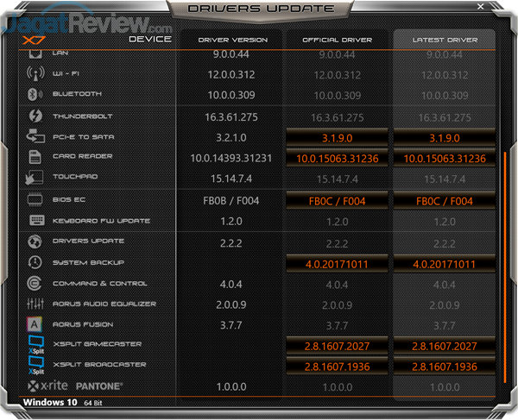
Task: Select the Card Reader icon
Action: (x=35, y=157)
